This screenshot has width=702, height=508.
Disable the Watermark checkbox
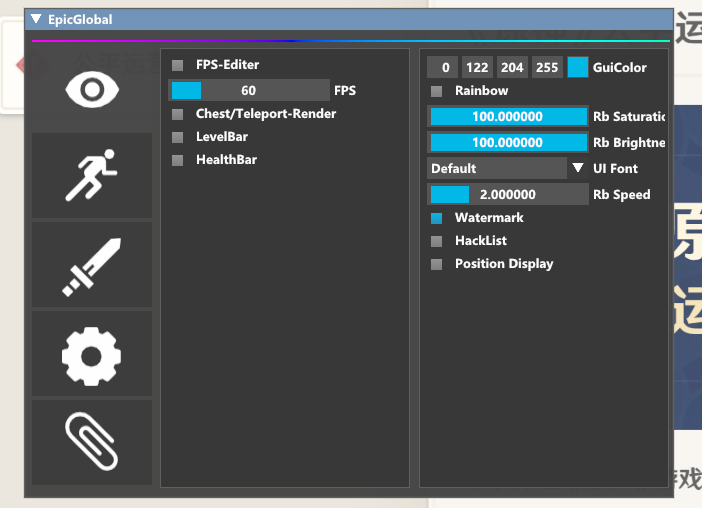(436, 218)
